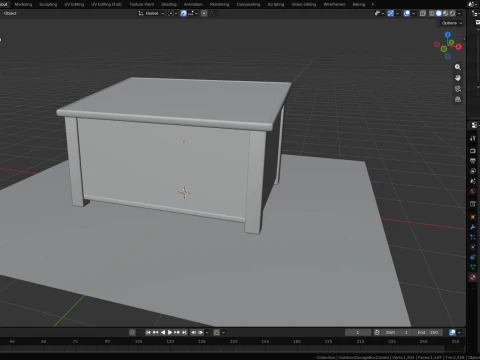
Task: Jump to the next keyframe
Action: click(177, 332)
